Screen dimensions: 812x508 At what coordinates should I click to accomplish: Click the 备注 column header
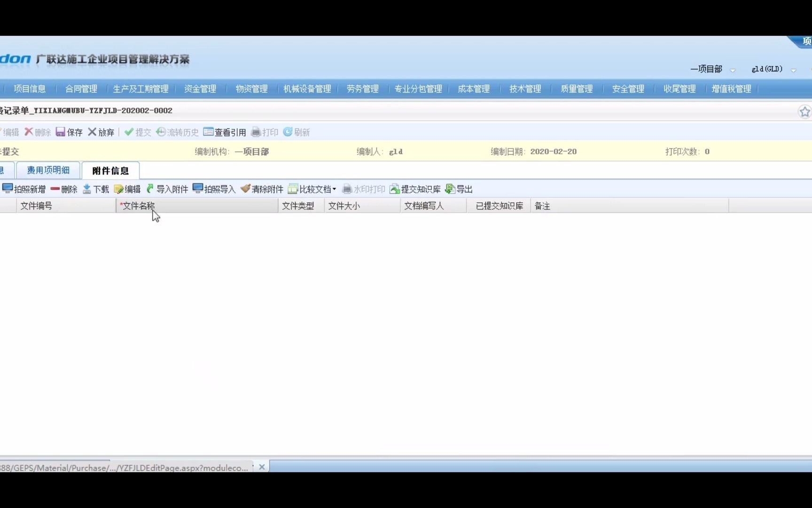click(630, 206)
